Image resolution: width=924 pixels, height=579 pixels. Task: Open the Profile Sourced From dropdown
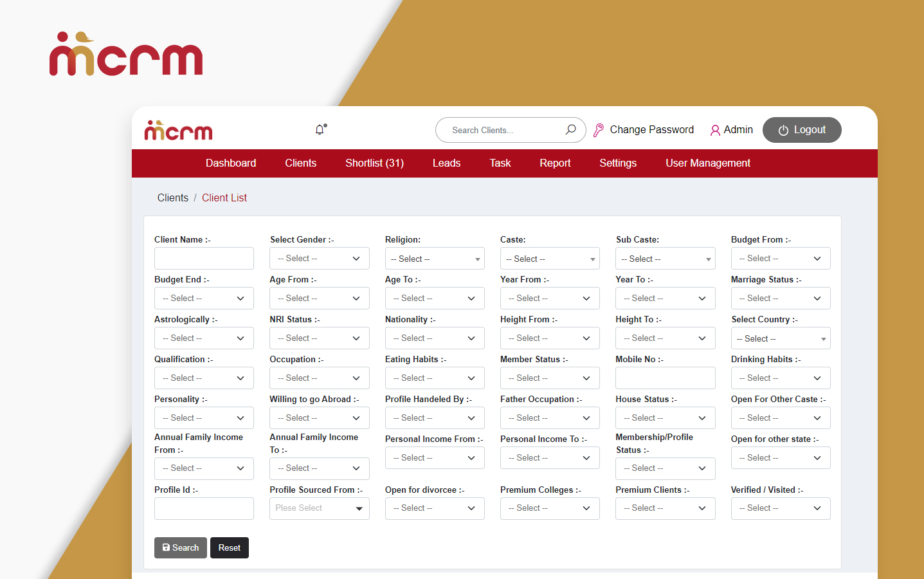(319, 508)
